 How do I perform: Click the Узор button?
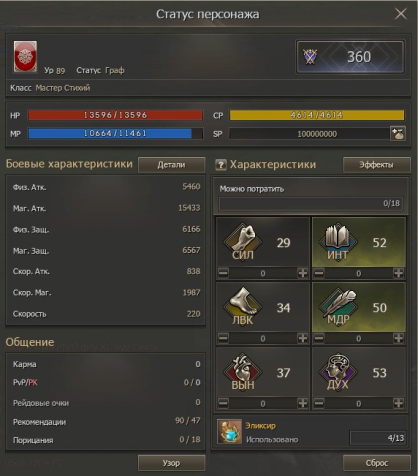pyautogui.click(x=171, y=463)
